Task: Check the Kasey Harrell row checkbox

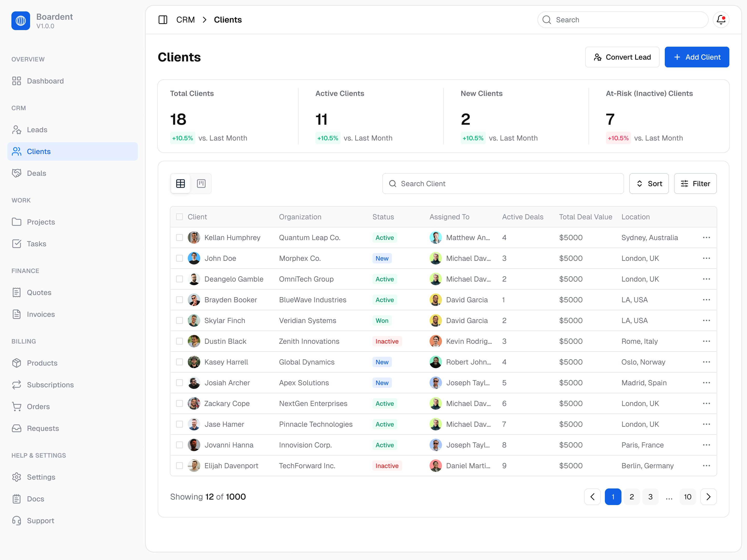Action: 179,362
